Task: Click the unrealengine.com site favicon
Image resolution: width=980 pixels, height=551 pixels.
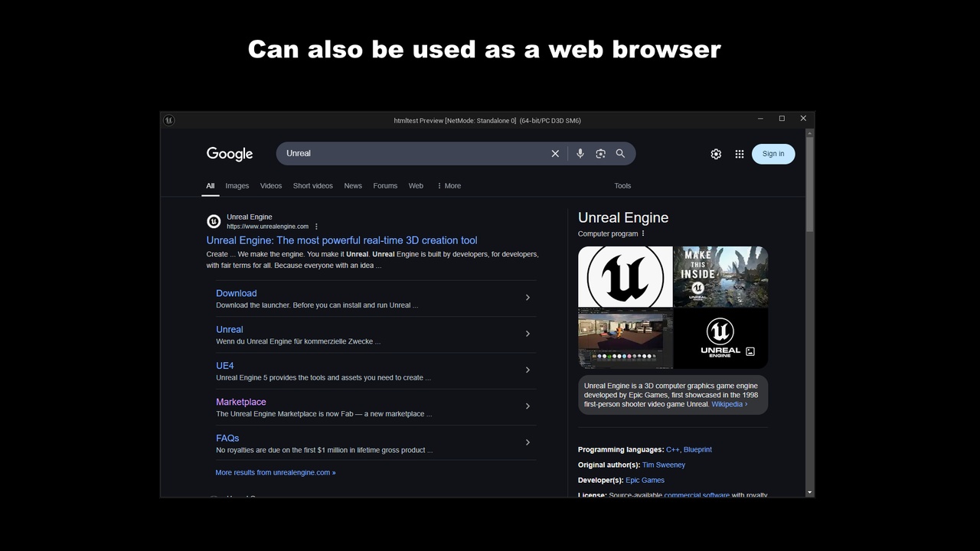Action: coord(214,221)
